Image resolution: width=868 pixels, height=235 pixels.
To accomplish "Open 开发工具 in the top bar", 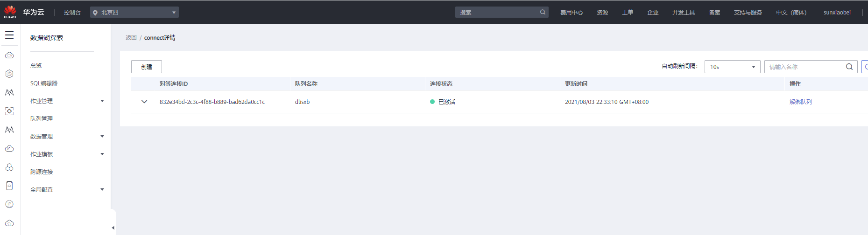I will [684, 13].
